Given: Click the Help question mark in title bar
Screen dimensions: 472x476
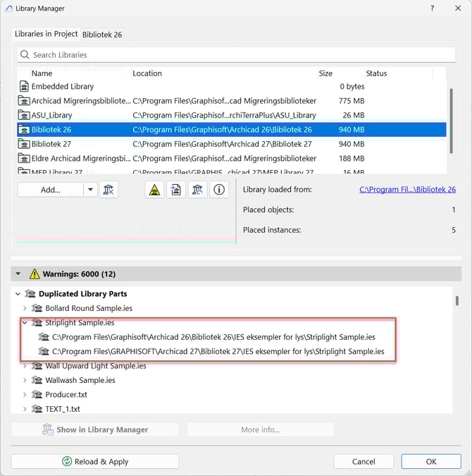Looking at the screenshot, I should point(430,8).
